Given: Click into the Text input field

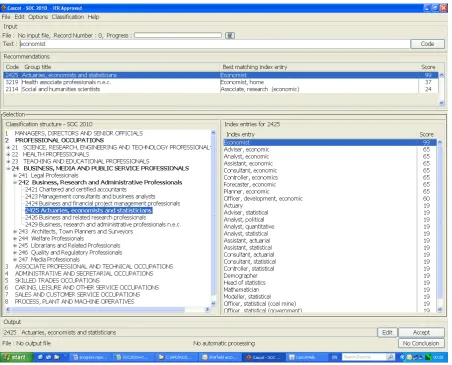Looking at the screenshot, I should 214,44.
